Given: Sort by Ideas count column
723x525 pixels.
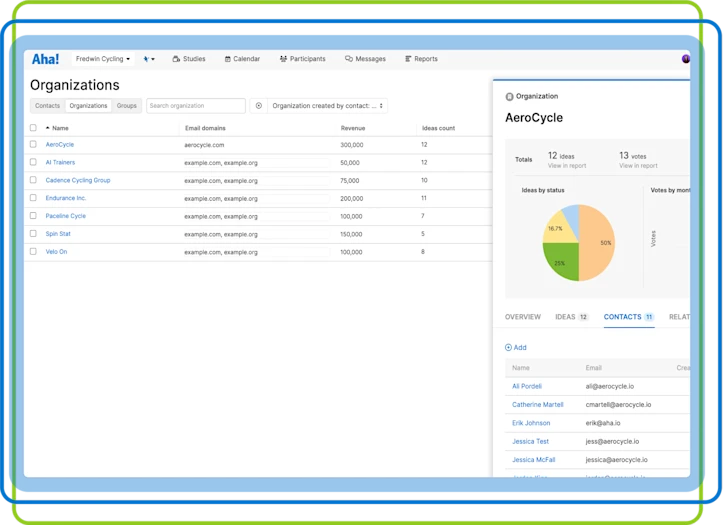Looking at the screenshot, I should tap(438, 128).
